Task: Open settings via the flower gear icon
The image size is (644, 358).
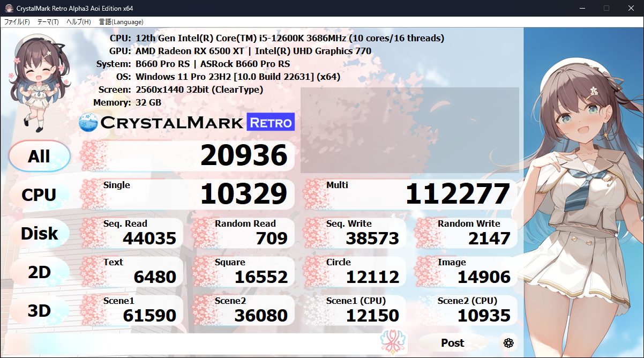Action: [x=508, y=343]
